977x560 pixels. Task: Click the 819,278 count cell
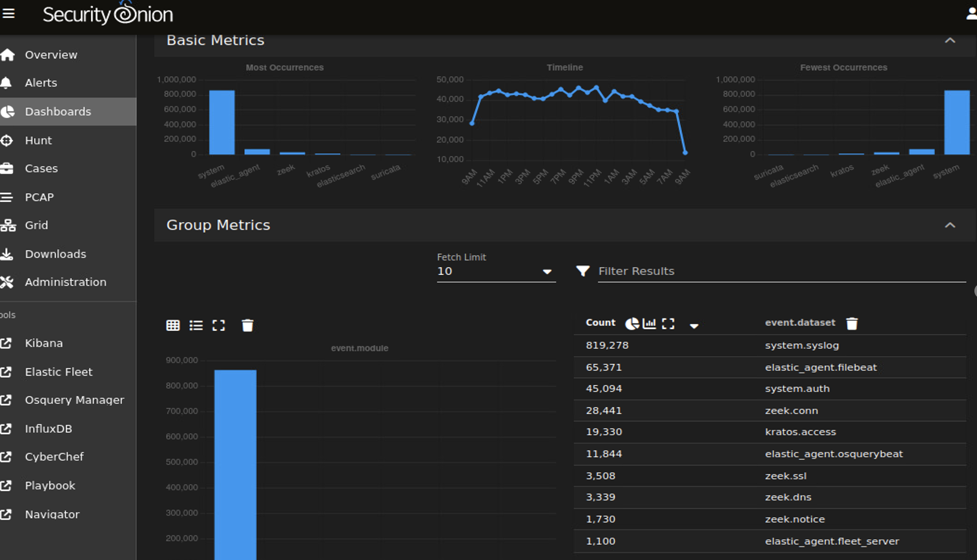(607, 345)
